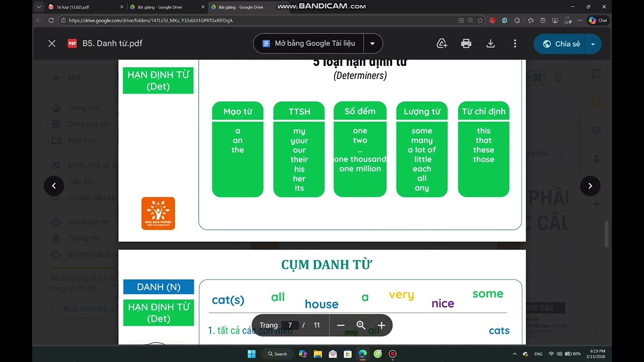Click the ENG language indicator
This screenshot has width=644, height=362.
coord(538,354)
